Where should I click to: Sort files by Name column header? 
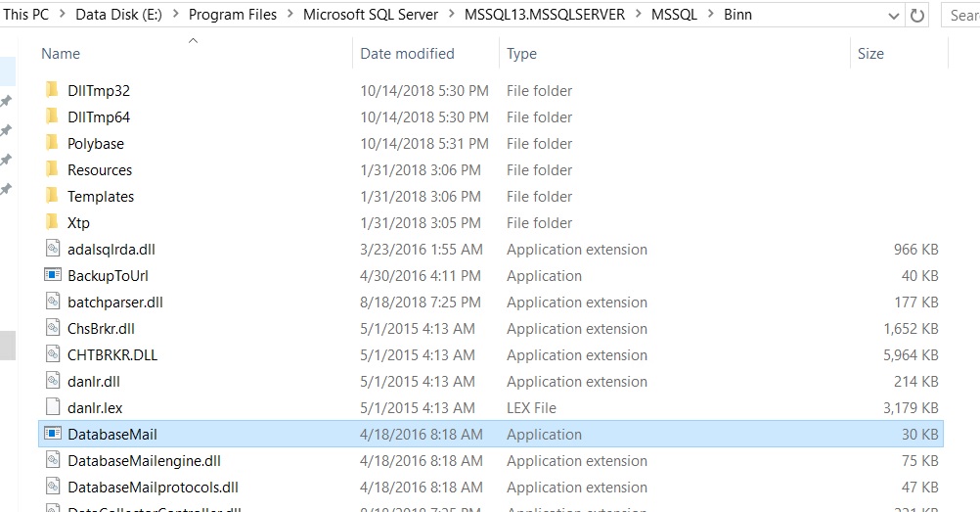61,54
